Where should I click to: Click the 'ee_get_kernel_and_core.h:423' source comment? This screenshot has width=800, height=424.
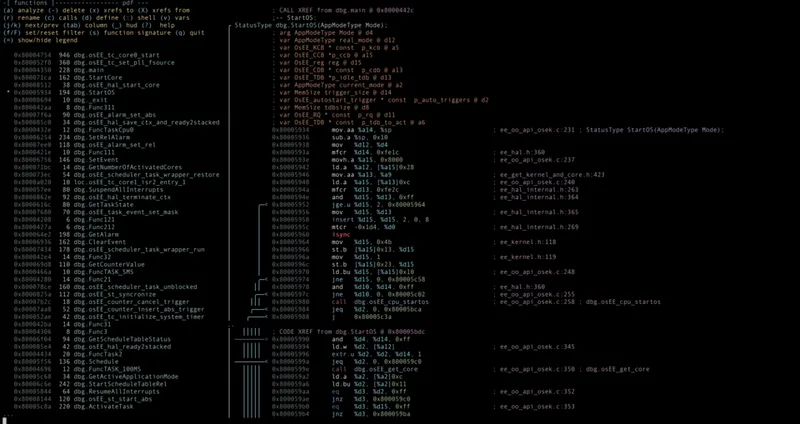(552, 175)
